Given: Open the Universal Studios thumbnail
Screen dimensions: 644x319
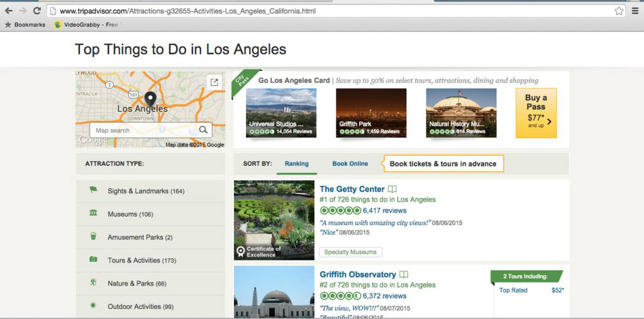Looking at the screenshot, I should coord(281,113).
